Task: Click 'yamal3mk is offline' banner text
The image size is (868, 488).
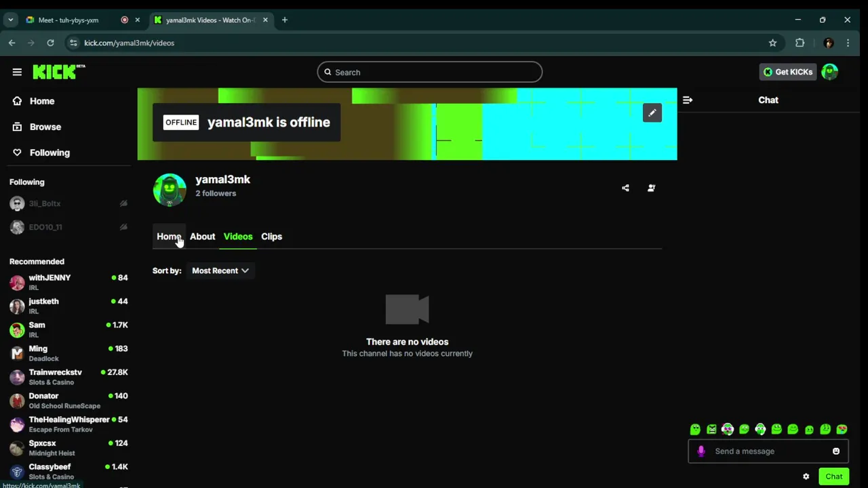Action: 269,123
